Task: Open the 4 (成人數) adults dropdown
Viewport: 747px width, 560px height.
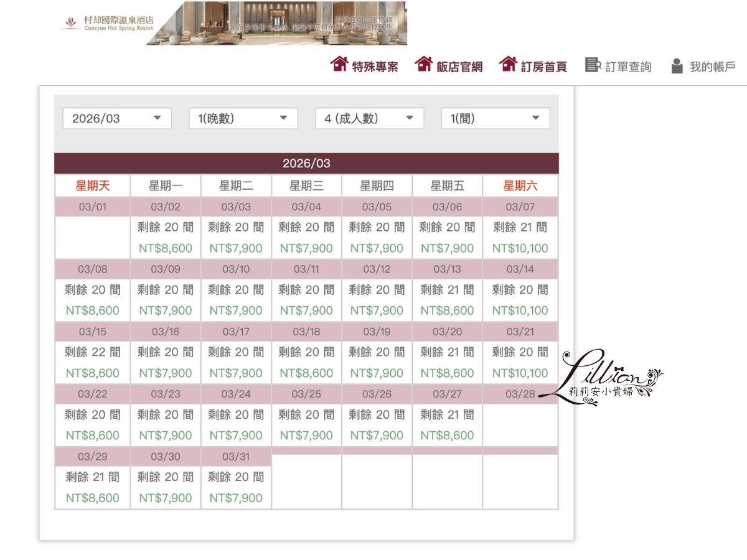Action: (369, 118)
